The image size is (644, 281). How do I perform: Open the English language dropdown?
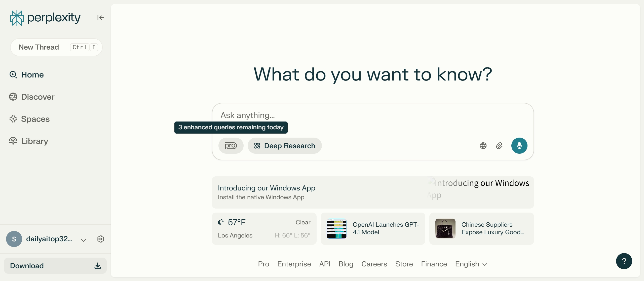click(x=471, y=264)
